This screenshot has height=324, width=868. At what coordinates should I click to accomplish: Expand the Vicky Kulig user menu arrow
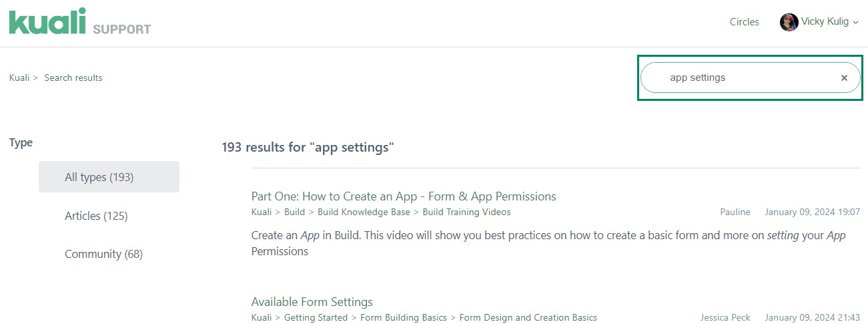click(x=856, y=23)
